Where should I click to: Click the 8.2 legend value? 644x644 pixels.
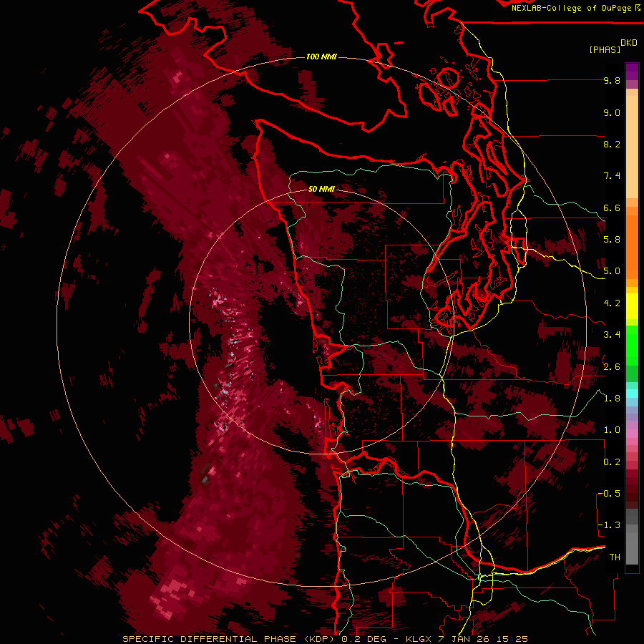click(x=612, y=144)
